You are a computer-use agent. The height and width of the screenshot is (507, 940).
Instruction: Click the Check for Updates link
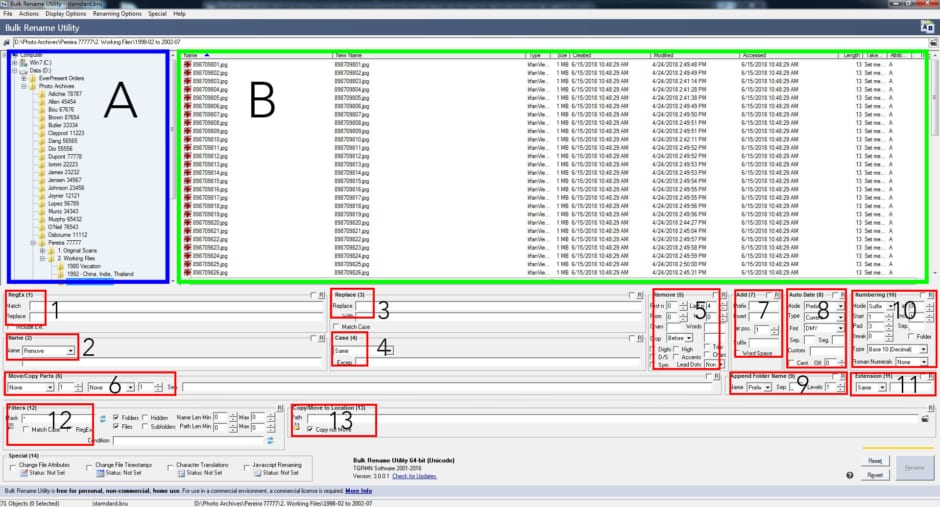coord(415,475)
